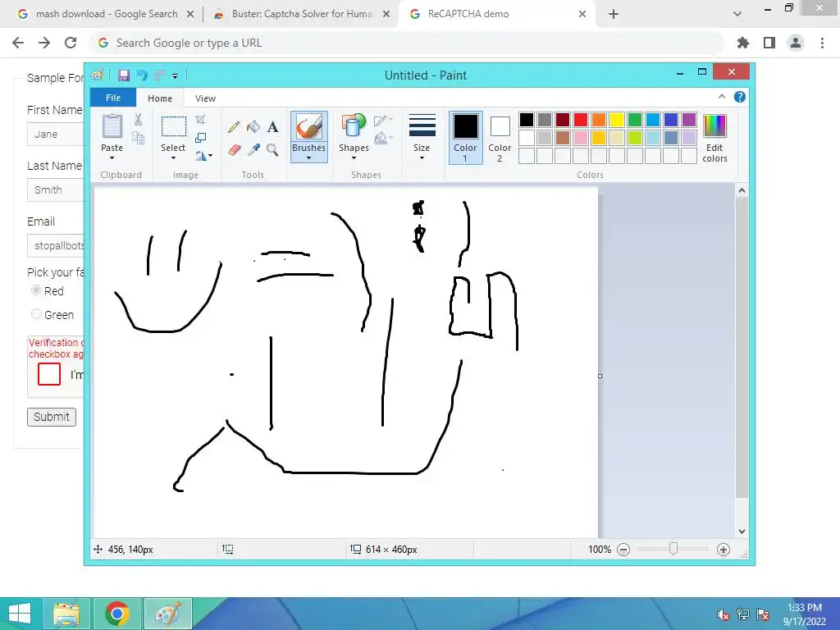Open the Chrome three-dot menu
Screen dimensions: 840x630
(822, 43)
